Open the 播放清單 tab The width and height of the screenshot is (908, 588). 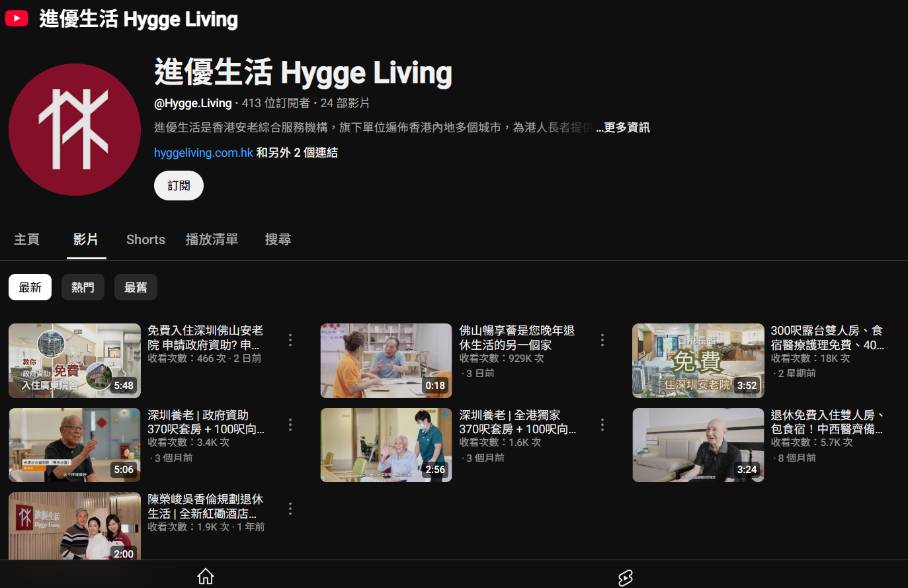click(212, 239)
